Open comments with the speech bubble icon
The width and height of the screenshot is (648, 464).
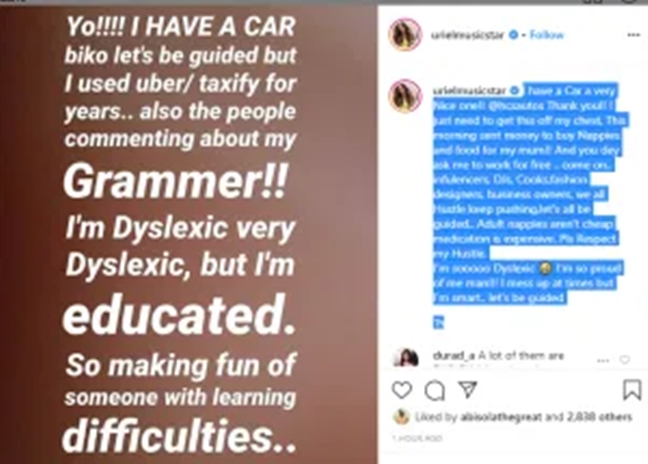tap(435, 390)
